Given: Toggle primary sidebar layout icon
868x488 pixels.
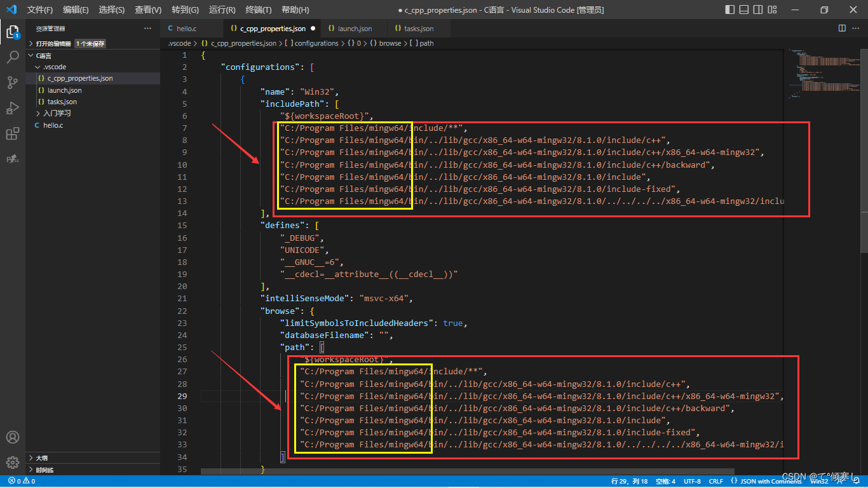Looking at the screenshot, I should coord(729,10).
